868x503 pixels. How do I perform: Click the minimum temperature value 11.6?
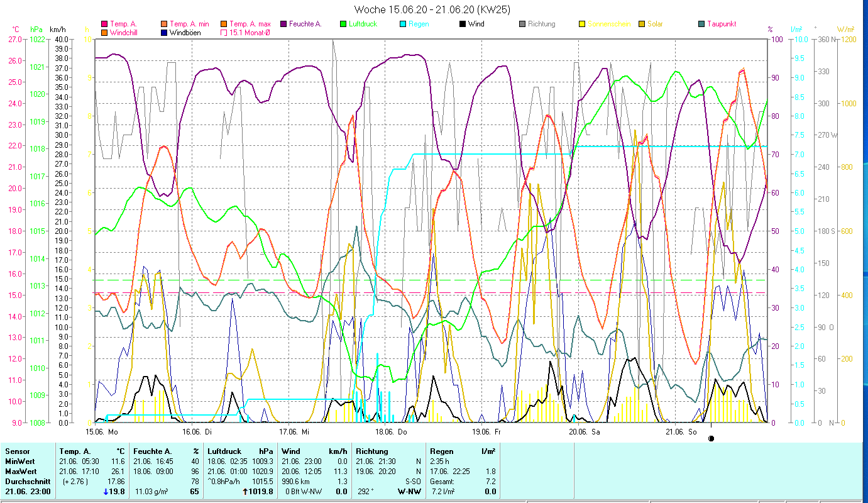click(x=118, y=462)
